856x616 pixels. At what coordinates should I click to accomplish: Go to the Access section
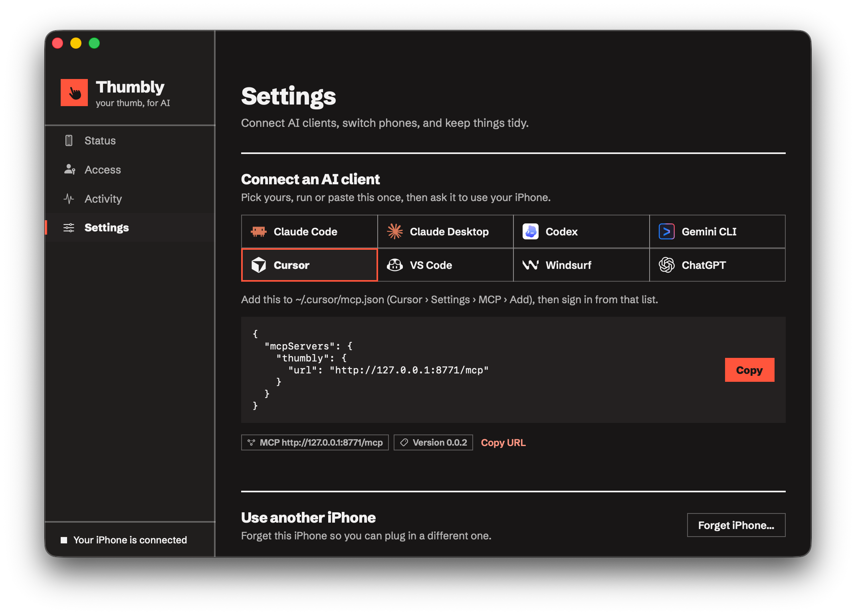[130, 170]
